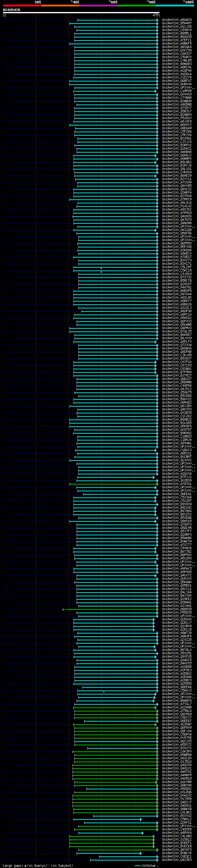
Task: Select the UniRef100_Q29EE2 label
Action: point(177,599)
